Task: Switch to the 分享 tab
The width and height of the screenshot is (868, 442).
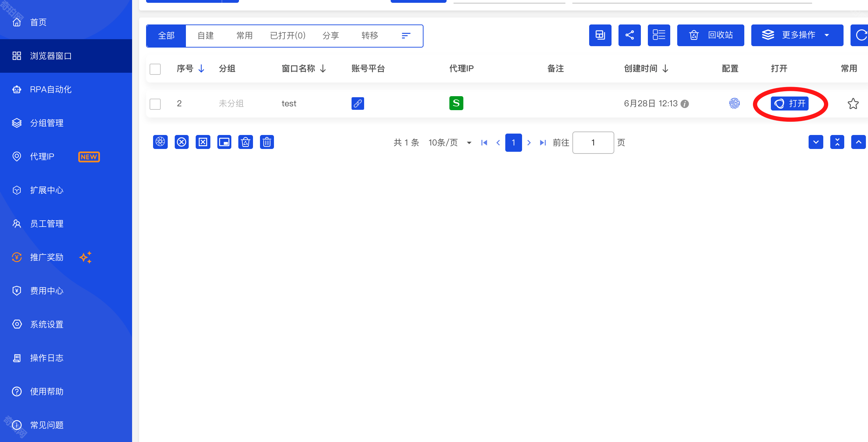Action: point(331,36)
